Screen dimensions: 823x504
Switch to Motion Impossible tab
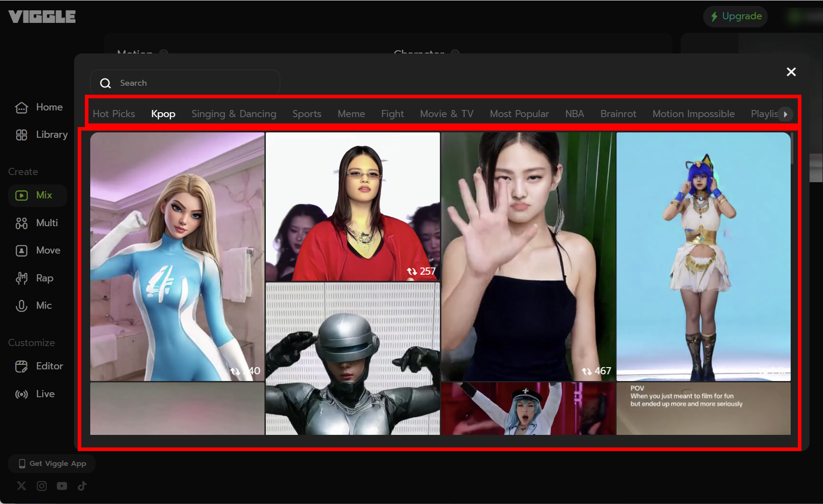[693, 114]
